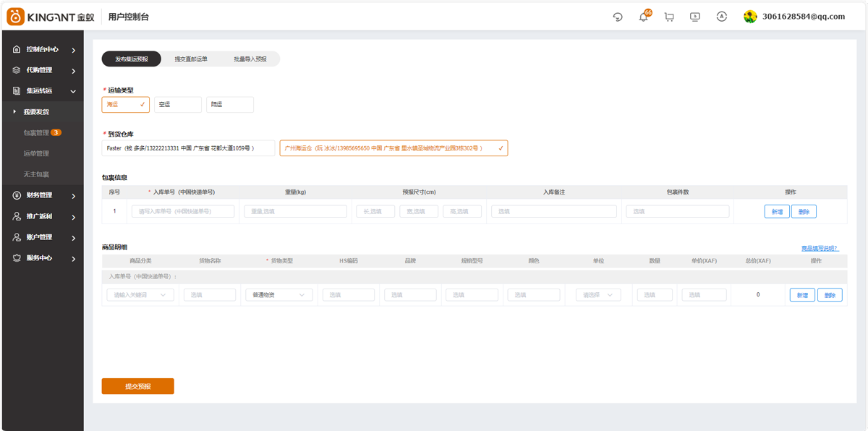The height and width of the screenshot is (431, 868).
Task: Open the 请选择 unit dropdown
Action: (598, 295)
